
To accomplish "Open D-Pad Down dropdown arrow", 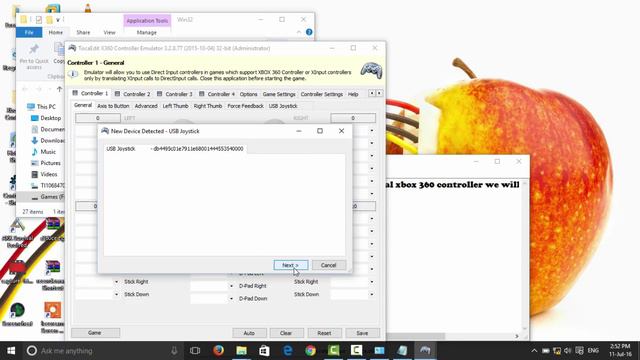I will point(231,299).
